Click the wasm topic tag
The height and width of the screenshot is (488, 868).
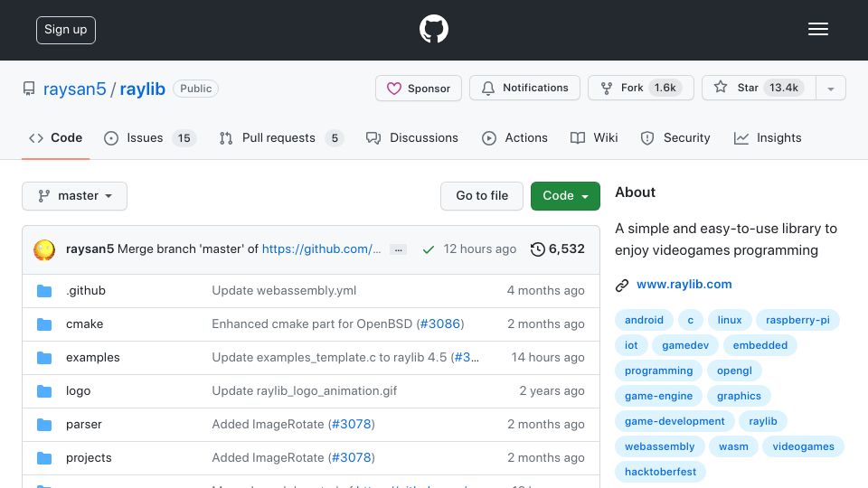pos(733,447)
